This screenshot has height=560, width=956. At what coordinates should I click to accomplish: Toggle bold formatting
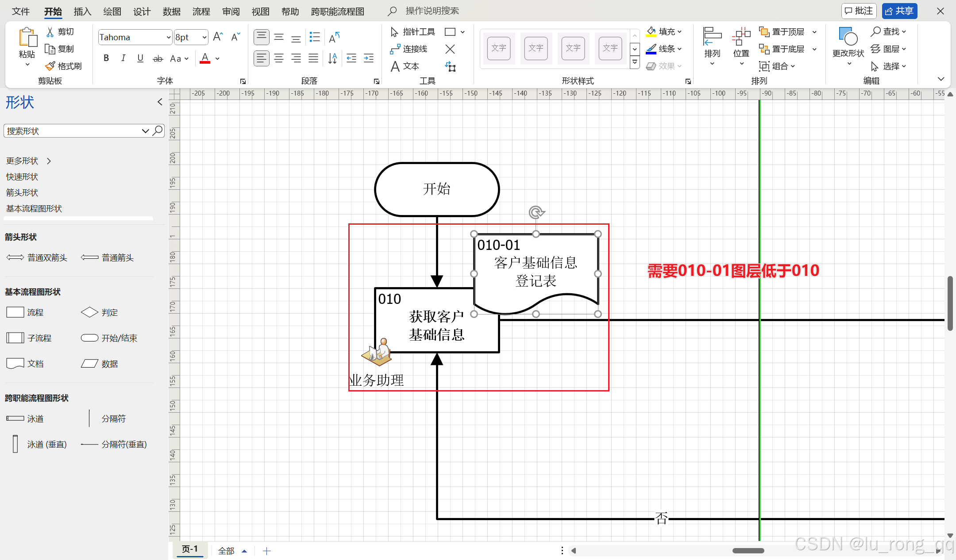pyautogui.click(x=106, y=58)
